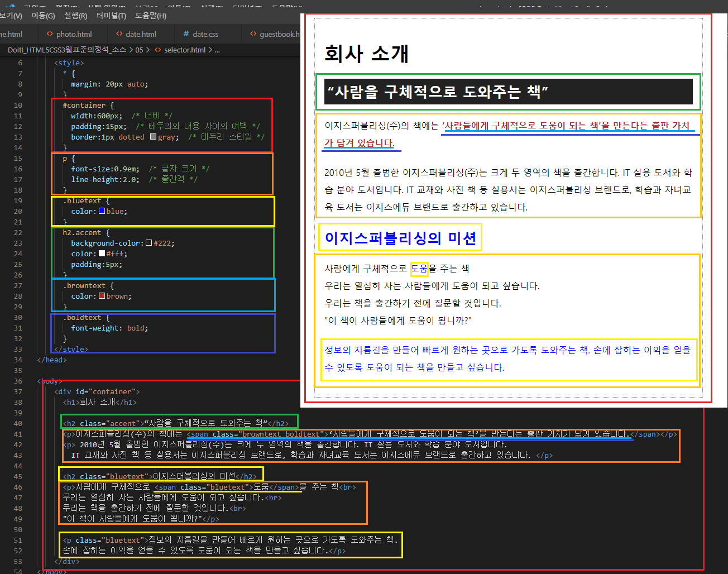Click the '<style>' opening tag
The width and height of the screenshot is (728, 574).
click(x=69, y=63)
